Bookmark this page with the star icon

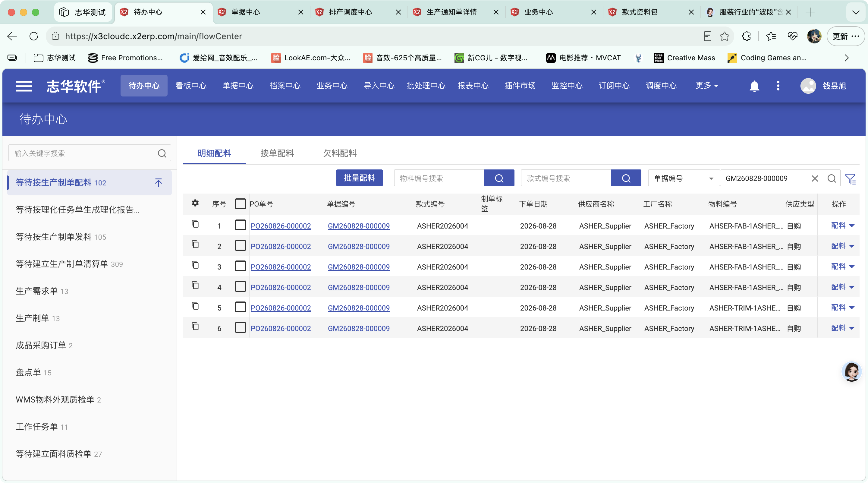(x=724, y=36)
